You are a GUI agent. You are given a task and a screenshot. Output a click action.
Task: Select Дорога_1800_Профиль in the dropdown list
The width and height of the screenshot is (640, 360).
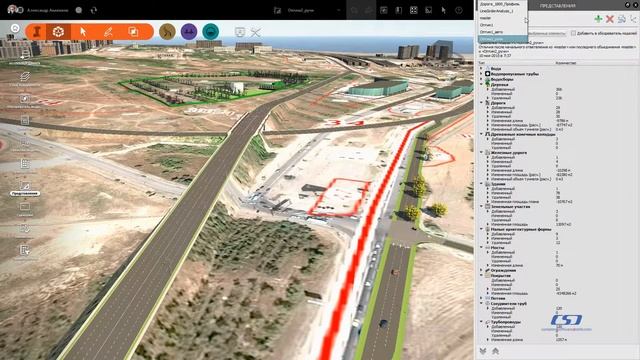point(502,4)
